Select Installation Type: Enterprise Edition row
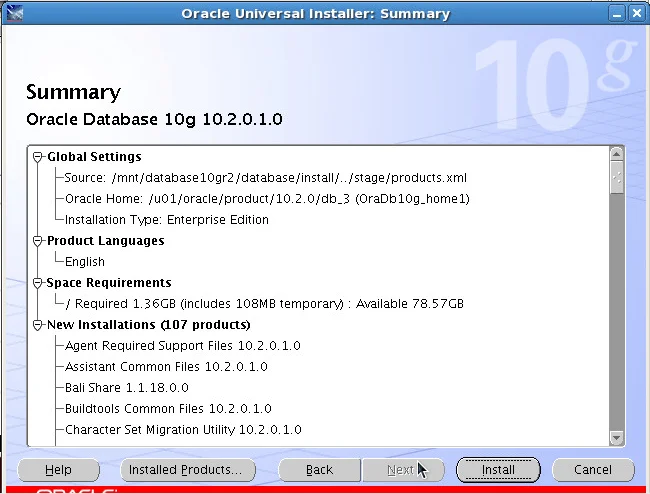The image size is (650, 494). 167,220
